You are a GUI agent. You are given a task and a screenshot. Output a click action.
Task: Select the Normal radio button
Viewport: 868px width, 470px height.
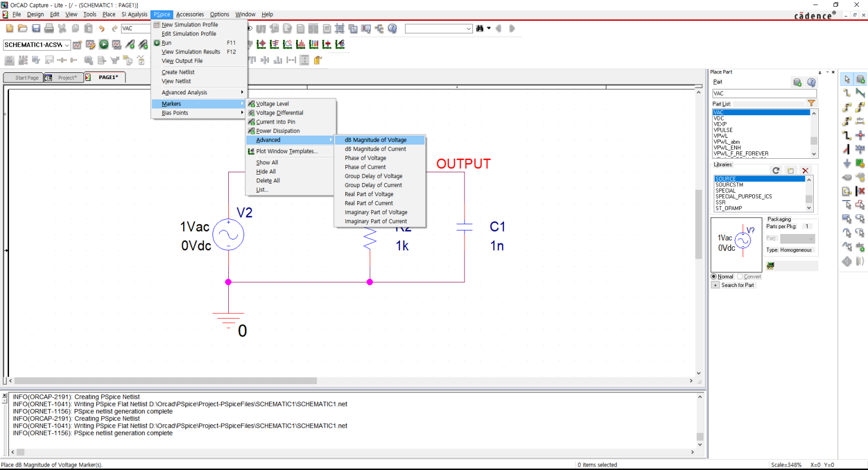[714, 276]
